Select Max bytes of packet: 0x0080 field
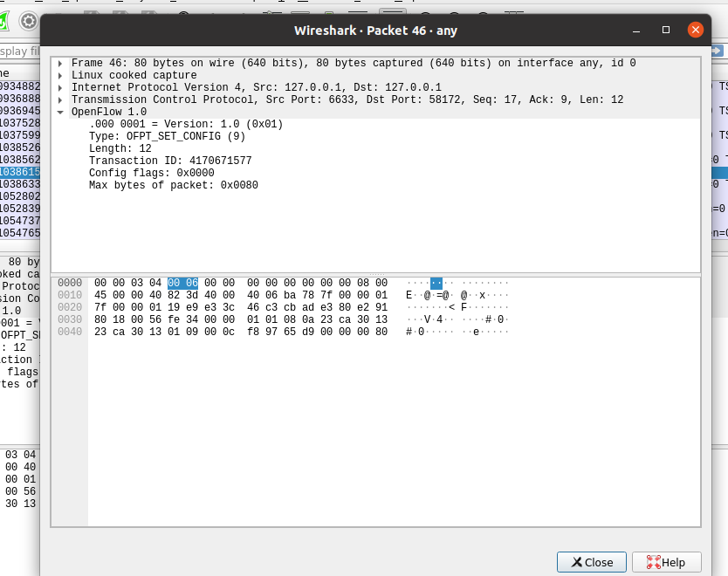The image size is (728, 576). [174, 185]
